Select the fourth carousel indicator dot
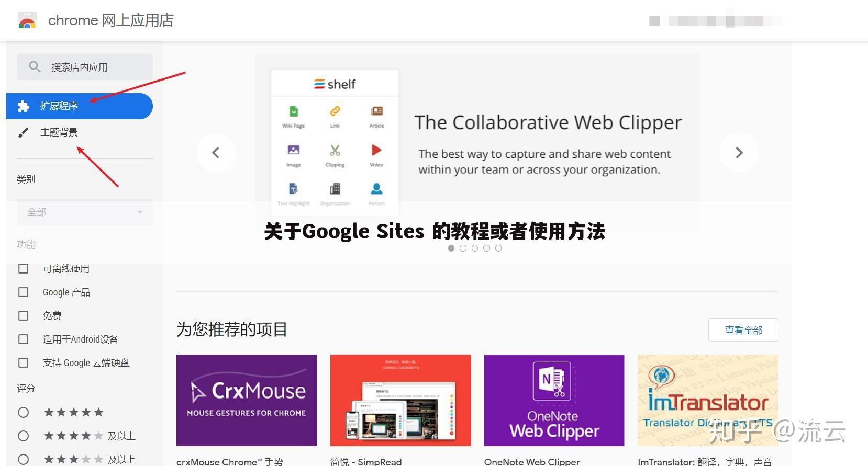The image size is (868, 466). 487,248
